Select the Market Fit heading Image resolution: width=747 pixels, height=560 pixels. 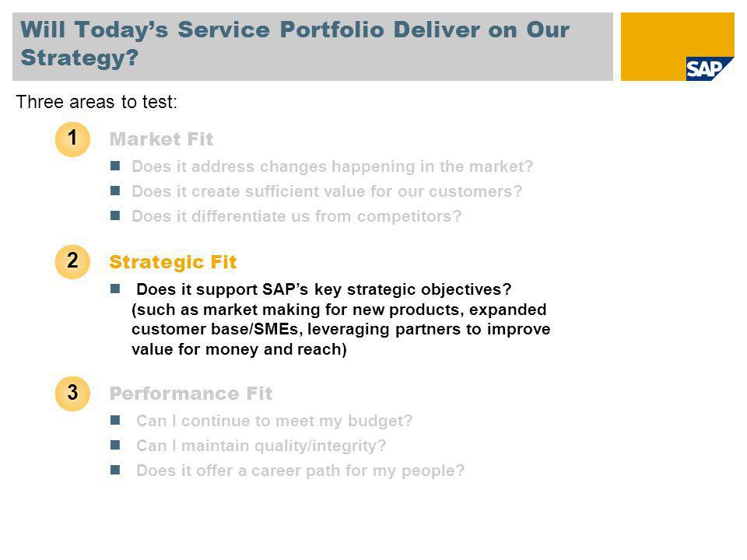(161, 139)
